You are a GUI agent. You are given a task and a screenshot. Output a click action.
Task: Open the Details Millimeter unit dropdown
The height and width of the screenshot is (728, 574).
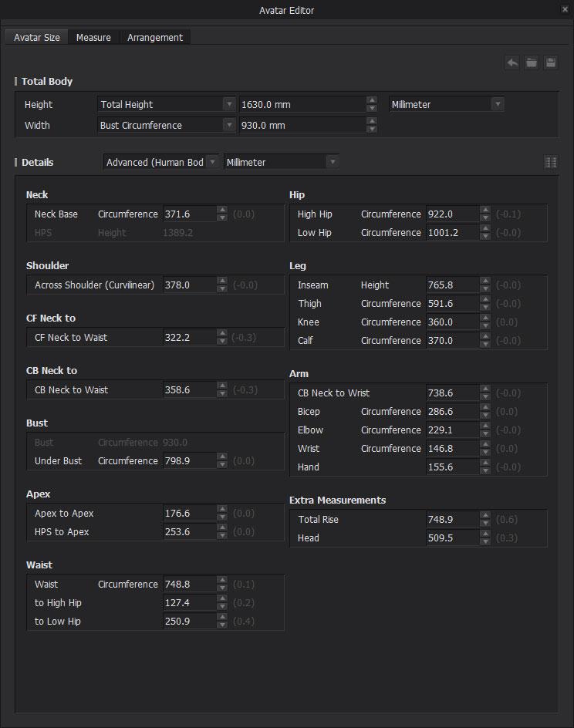click(x=332, y=162)
